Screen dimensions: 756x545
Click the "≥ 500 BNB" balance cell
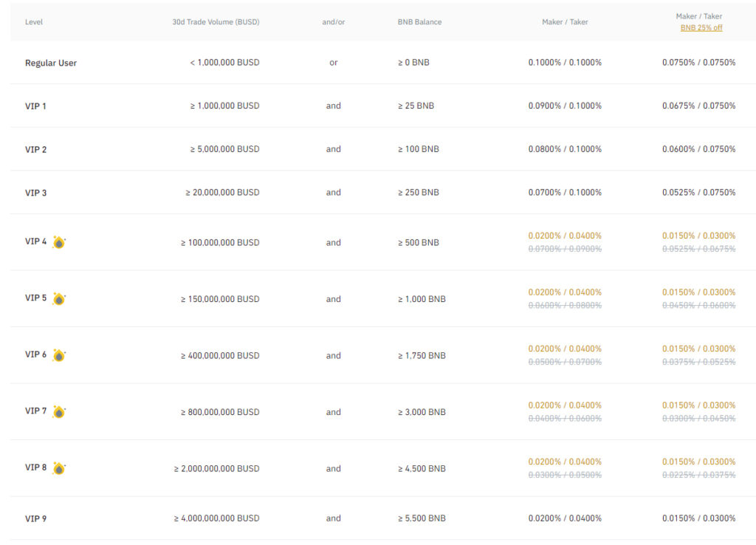click(419, 243)
